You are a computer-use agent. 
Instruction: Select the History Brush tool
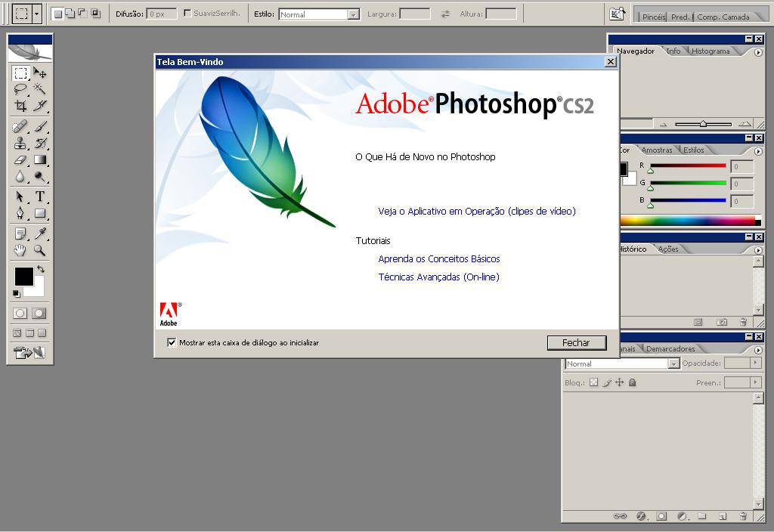pyautogui.click(x=39, y=143)
